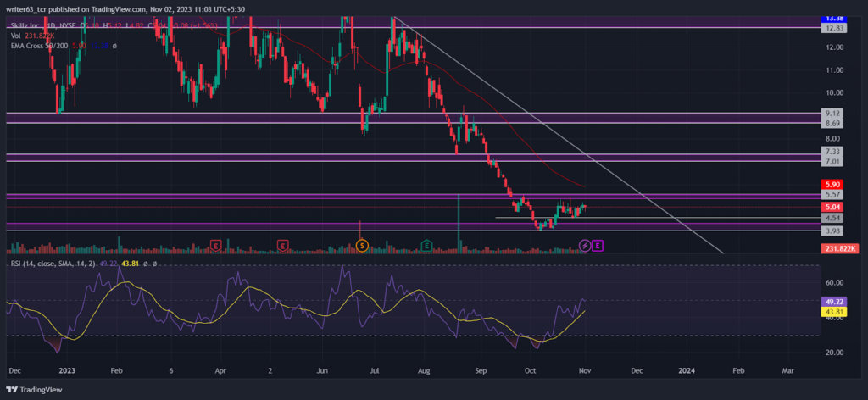Viewport: 868px width, 400px height.
Task: Click the red 5.90 EMA price label
Action: point(833,185)
